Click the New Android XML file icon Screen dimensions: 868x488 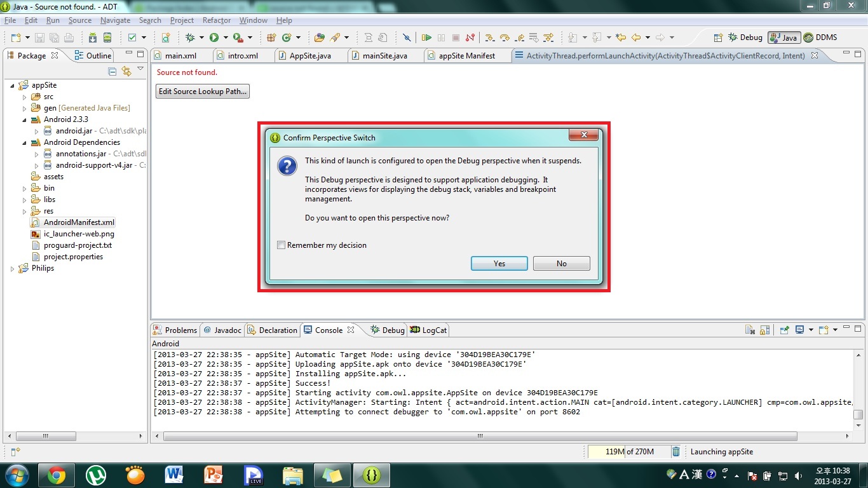166,37
